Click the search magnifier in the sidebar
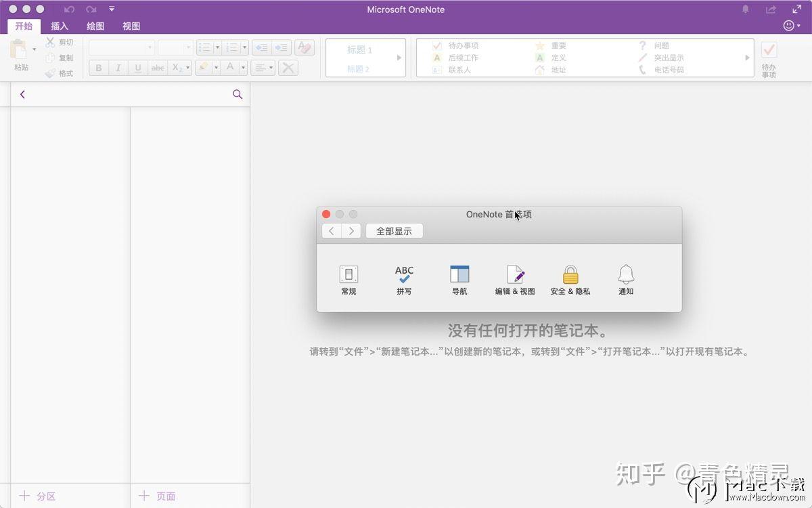This screenshot has height=508, width=812. coord(238,95)
